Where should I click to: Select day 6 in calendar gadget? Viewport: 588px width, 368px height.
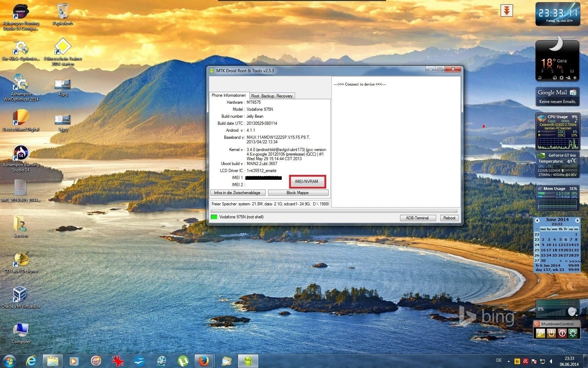click(566, 239)
